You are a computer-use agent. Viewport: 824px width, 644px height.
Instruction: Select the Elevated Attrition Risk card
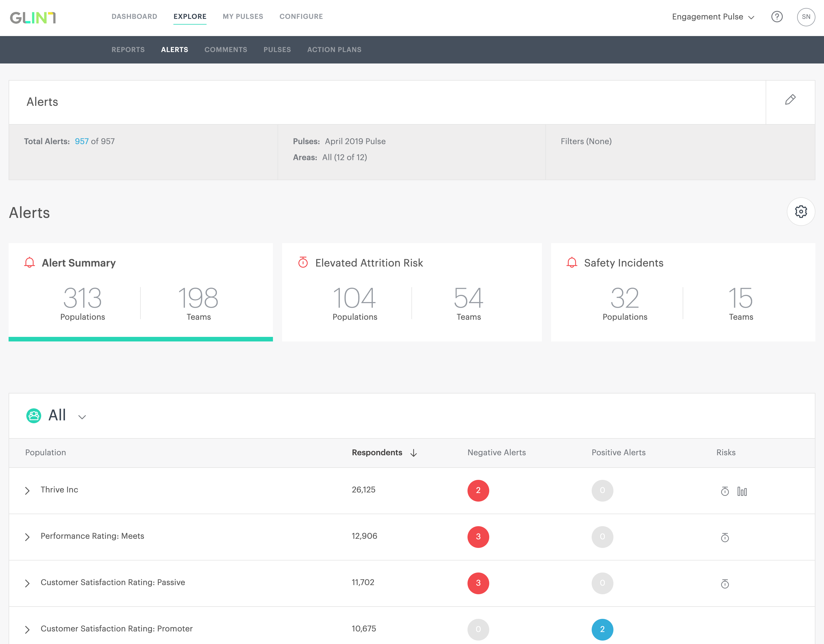pos(412,292)
